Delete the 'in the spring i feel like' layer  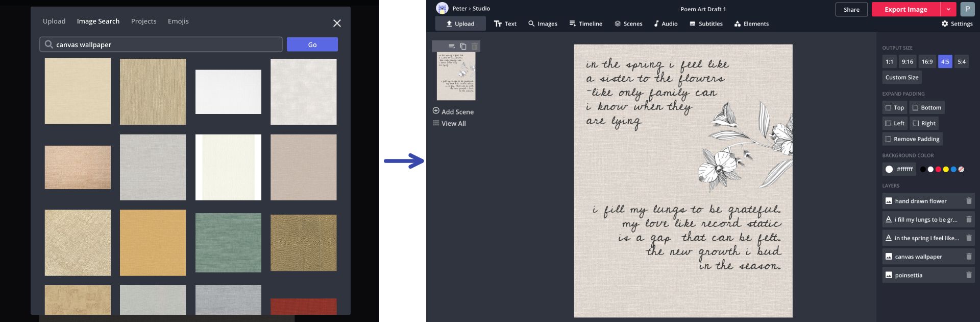(969, 238)
